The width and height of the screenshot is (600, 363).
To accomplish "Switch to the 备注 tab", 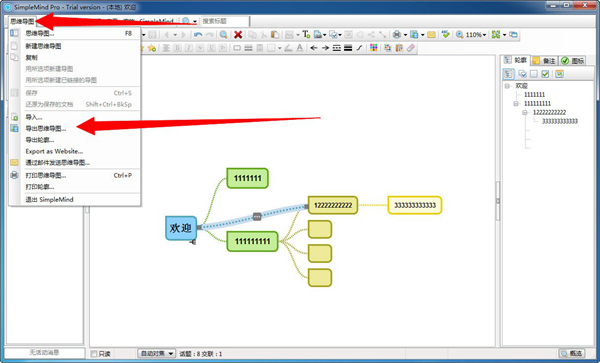I will pos(544,60).
